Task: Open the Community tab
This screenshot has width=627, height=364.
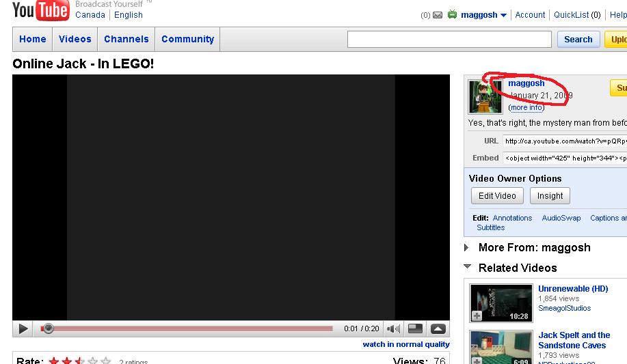Action: point(187,39)
